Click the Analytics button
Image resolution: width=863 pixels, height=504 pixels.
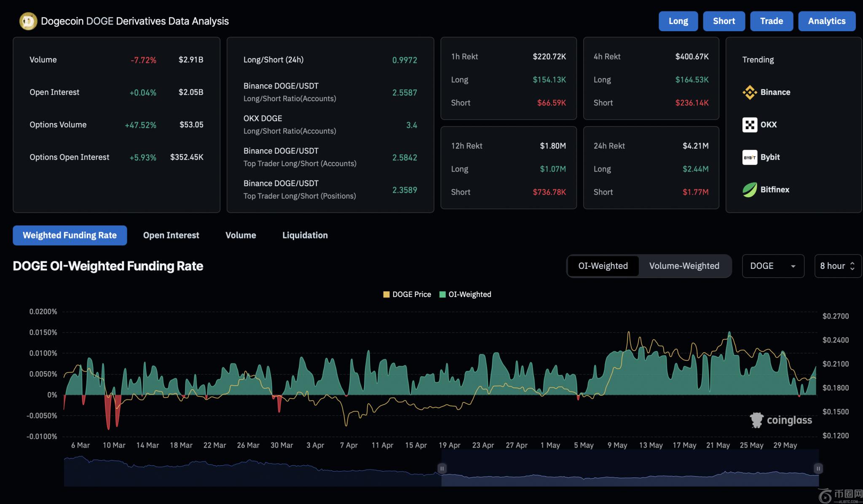[x=826, y=21]
